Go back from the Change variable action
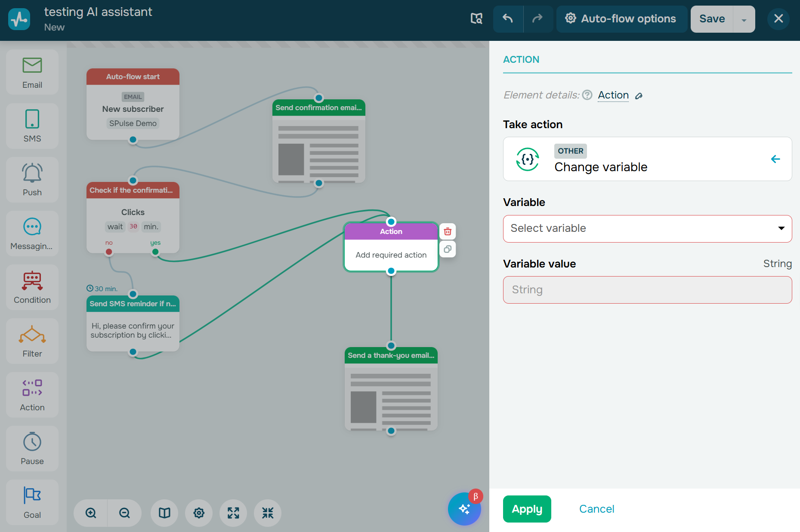This screenshot has width=800, height=532. (x=775, y=159)
